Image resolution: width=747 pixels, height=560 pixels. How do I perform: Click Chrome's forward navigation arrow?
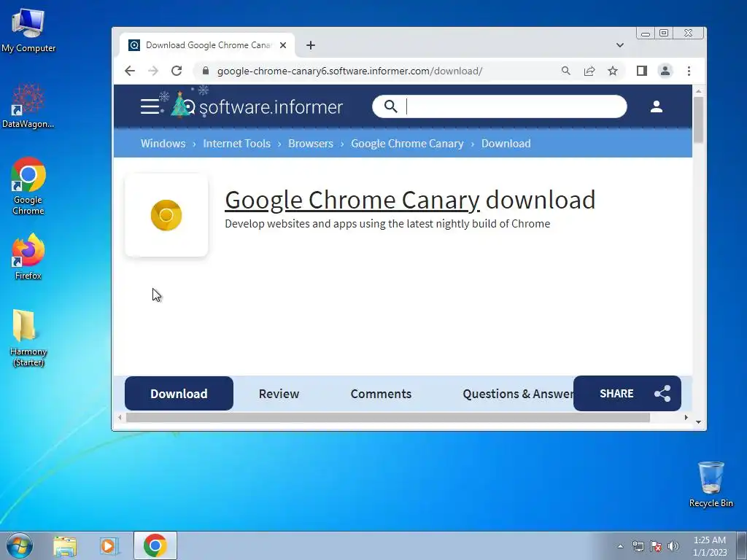(x=153, y=71)
